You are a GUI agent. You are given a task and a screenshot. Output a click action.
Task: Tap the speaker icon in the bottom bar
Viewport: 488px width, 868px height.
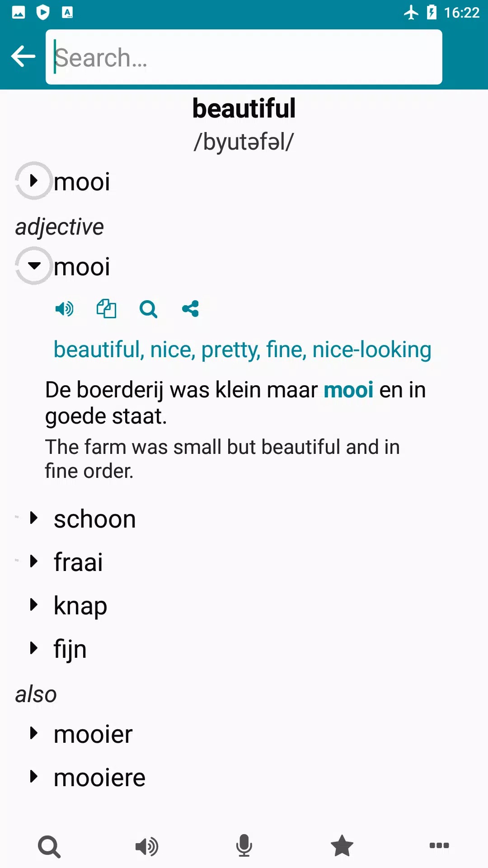[146, 846]
